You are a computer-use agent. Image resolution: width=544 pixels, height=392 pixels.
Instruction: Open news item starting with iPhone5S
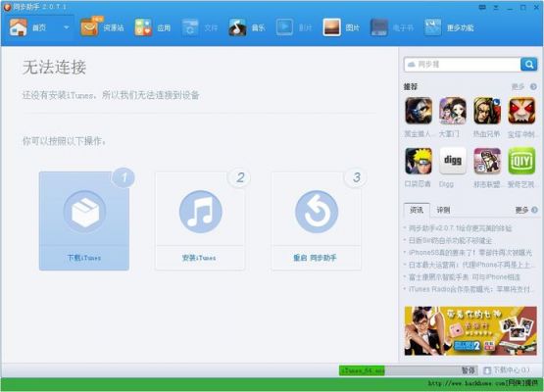coord(470,253)
